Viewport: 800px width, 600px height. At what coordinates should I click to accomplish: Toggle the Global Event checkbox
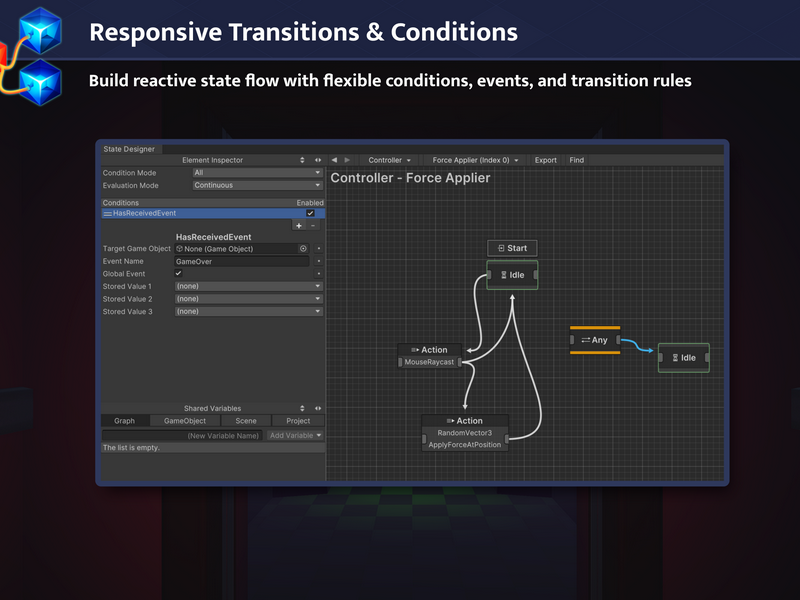pos(179,273)
